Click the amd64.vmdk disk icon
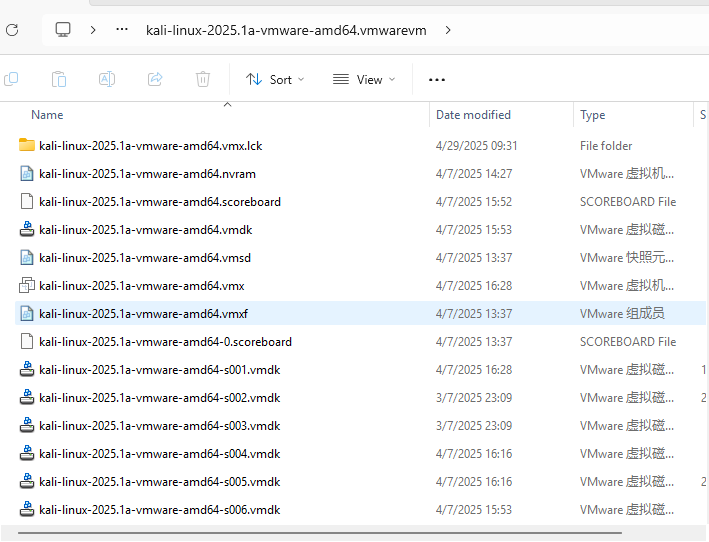The width and height of the screenshot is (709, 542). click(27, 229)
